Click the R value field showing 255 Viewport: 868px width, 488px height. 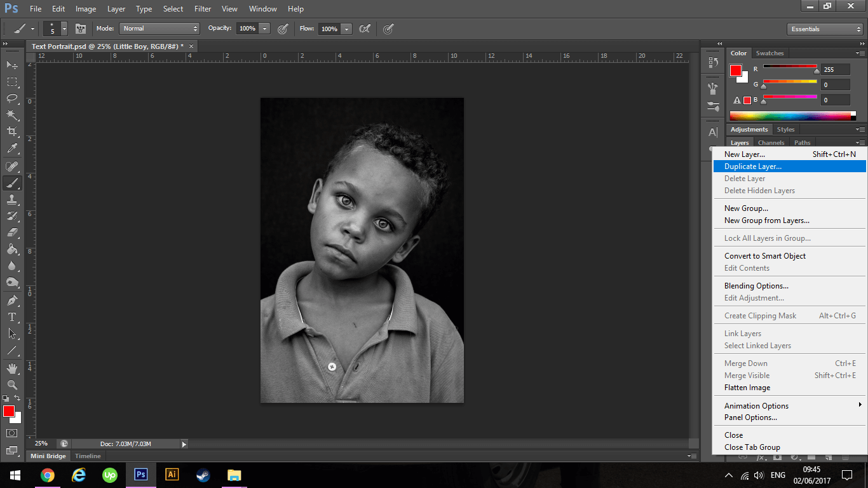(x=834, y=69)
